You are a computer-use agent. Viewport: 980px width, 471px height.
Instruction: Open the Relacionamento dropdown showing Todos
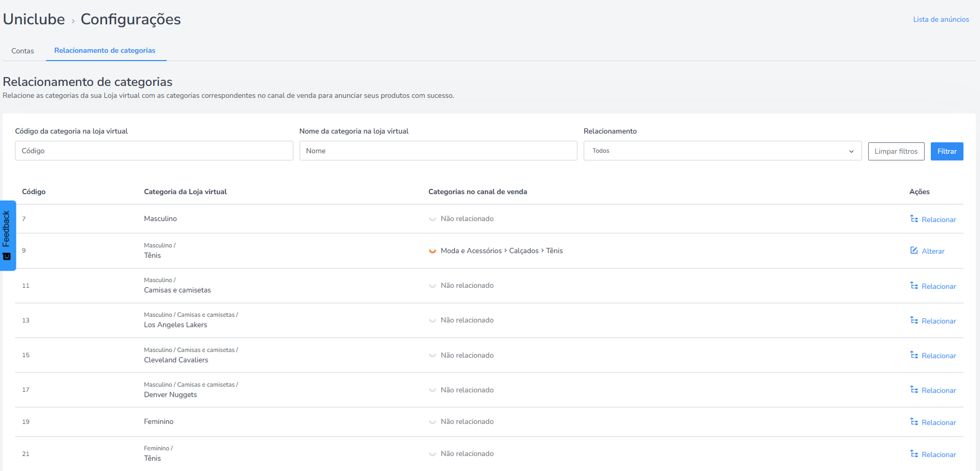point(722,151)
